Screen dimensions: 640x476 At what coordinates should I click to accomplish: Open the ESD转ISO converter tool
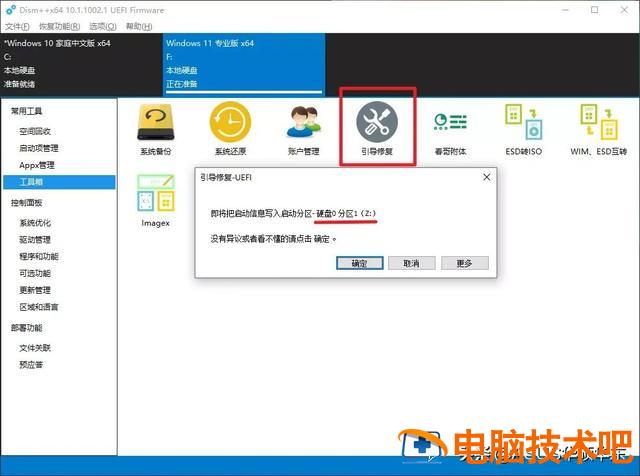524,129
